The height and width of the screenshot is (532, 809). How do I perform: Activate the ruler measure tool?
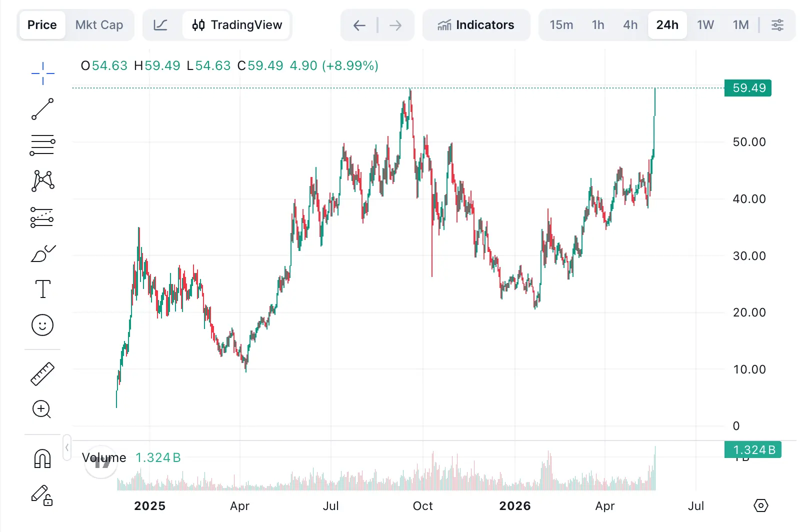pyautogui.click(x=42, y=374)
